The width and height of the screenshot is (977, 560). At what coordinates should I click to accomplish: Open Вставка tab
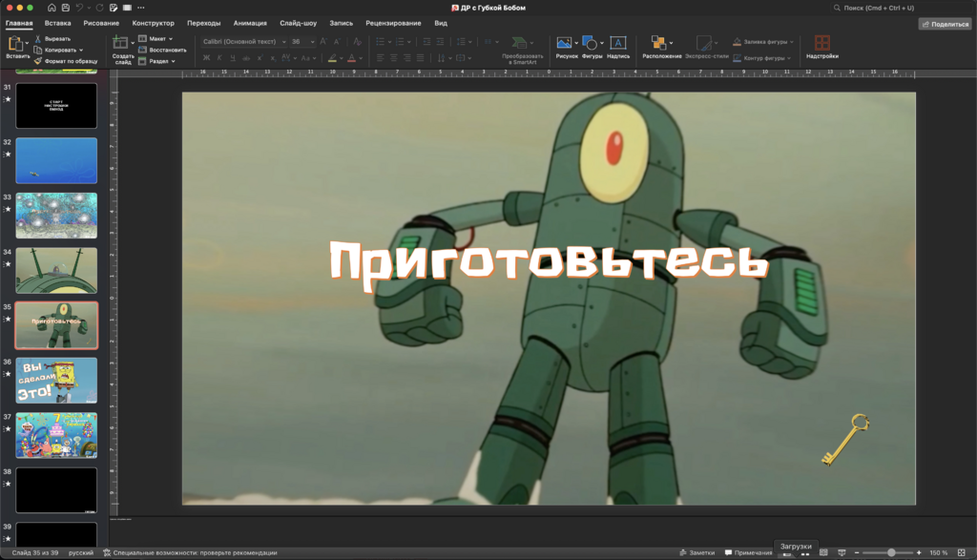tap(57, 23)
